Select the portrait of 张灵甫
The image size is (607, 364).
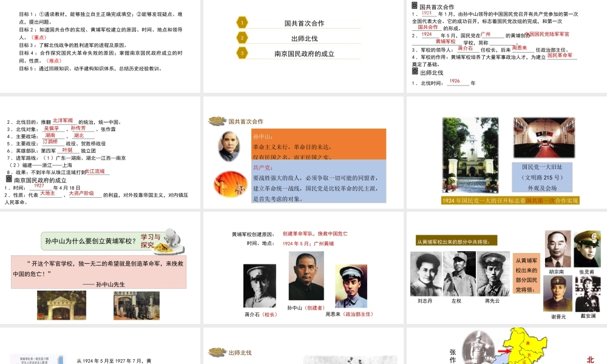coord(587,249)
